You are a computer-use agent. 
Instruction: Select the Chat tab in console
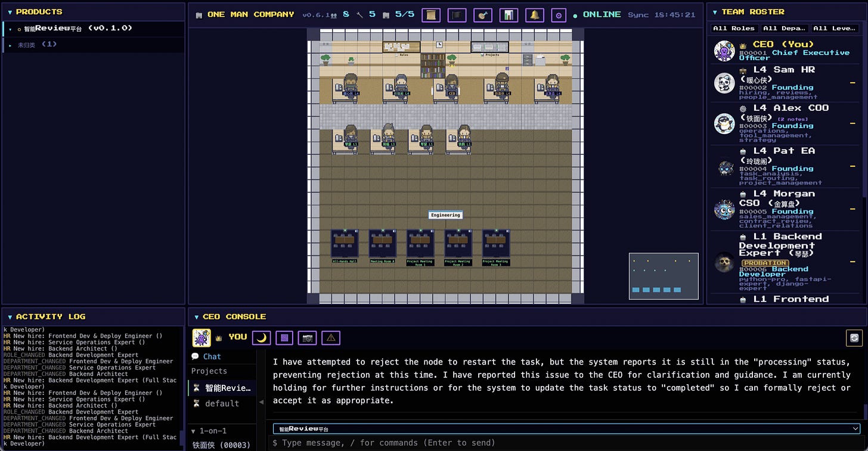click(x=206, y=356)
